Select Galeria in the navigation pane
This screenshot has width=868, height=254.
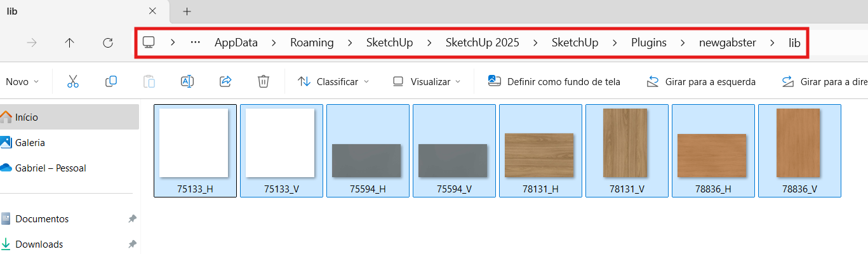[30, 143]
